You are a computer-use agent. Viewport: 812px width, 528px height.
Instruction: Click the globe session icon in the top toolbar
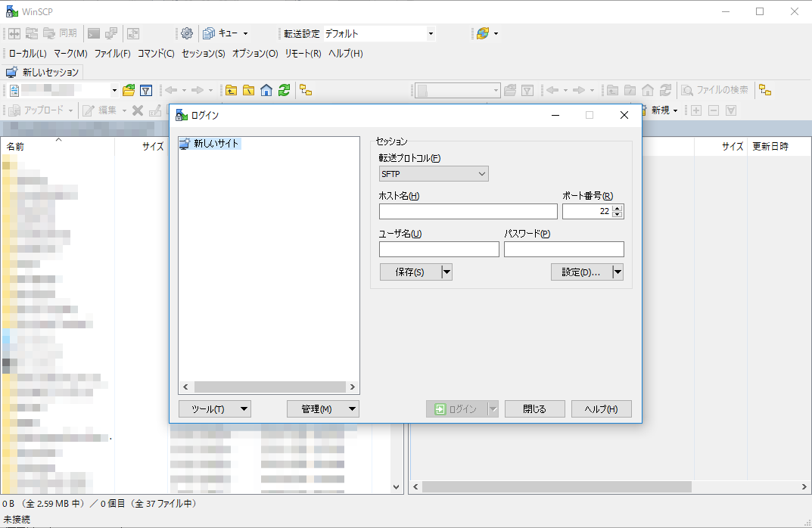pyautogui.click(x=483, y=33)
